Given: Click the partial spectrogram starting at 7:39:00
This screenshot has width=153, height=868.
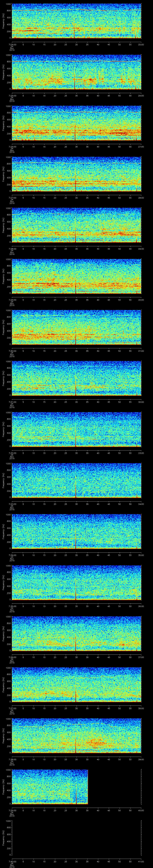Looking at the screenshot, I should click(x=50, y=787).
